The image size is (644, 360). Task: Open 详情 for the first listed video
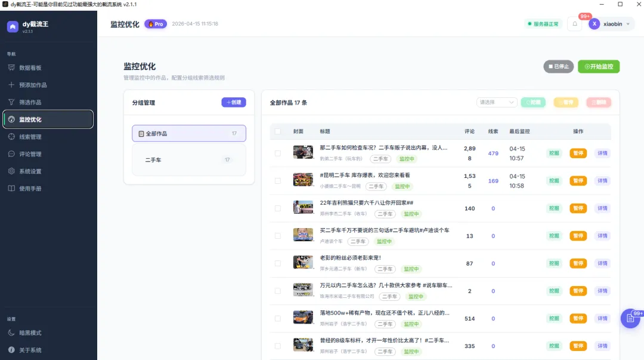coord(602,153)
